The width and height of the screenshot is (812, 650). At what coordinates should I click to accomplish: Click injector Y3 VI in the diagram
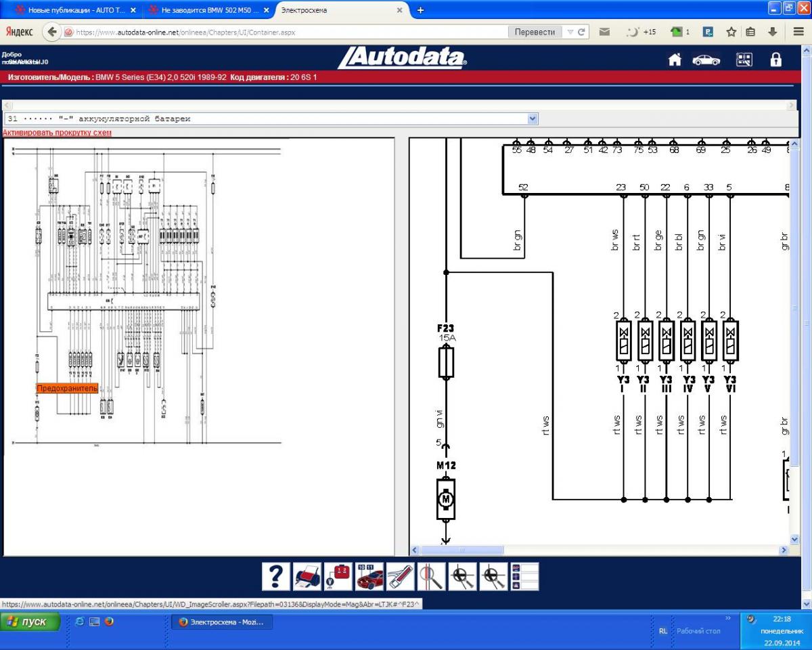[x=730, y=341]
